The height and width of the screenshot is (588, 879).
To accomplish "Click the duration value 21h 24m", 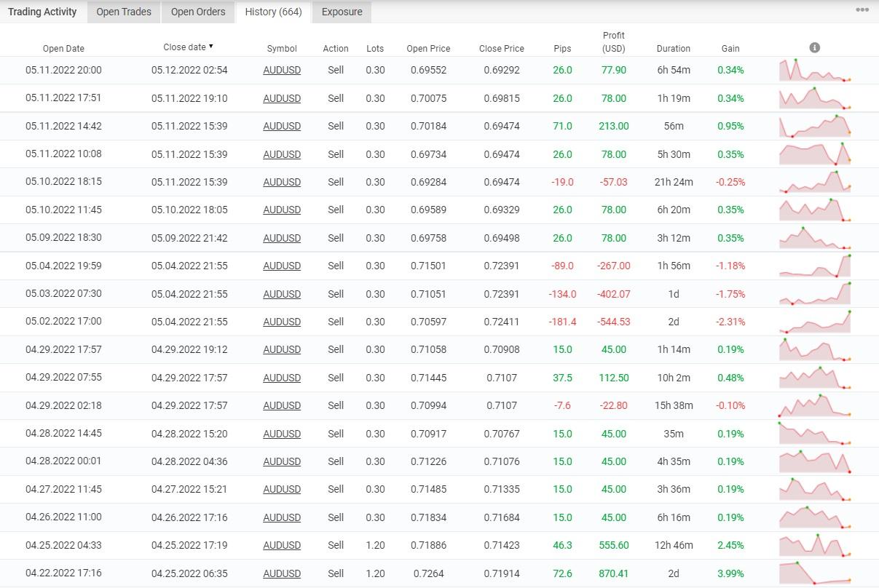I will (674, 182).
